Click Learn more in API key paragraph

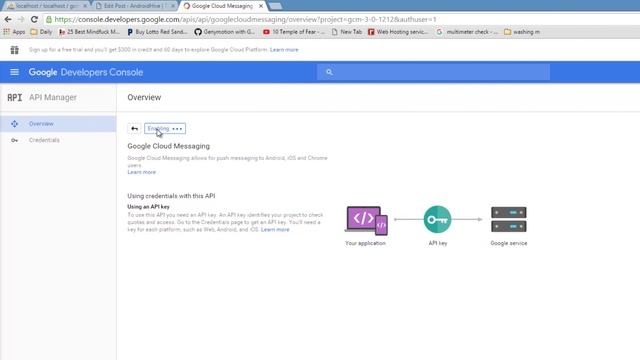click(275, 230)
